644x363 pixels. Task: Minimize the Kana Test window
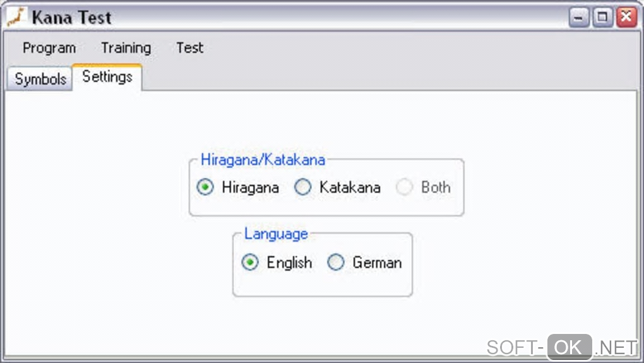click(579, 17)
